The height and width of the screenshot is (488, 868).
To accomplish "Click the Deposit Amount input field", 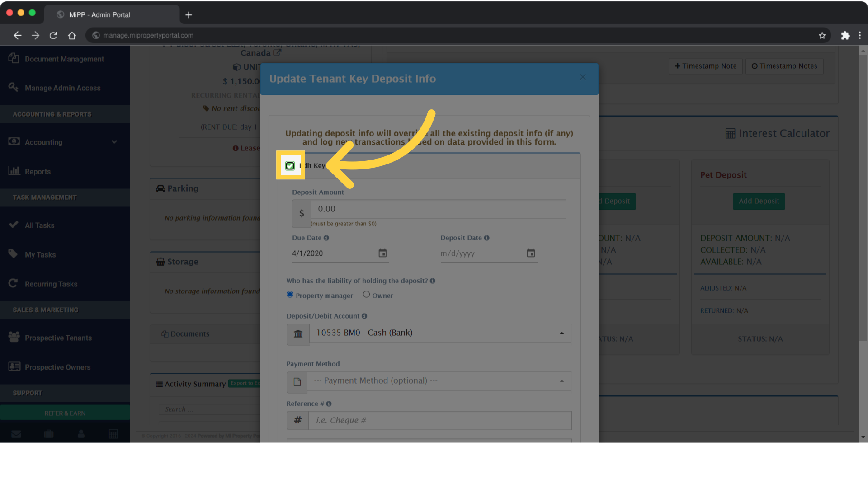I will click(438, 209).
